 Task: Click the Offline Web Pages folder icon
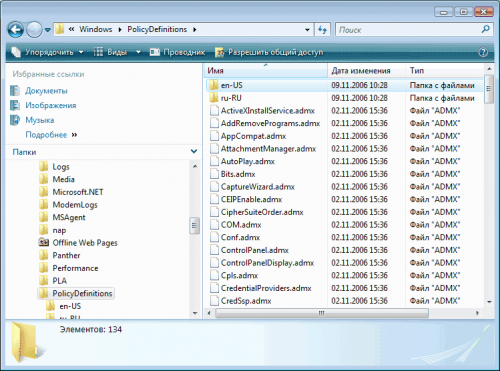(x=44, y=242)
